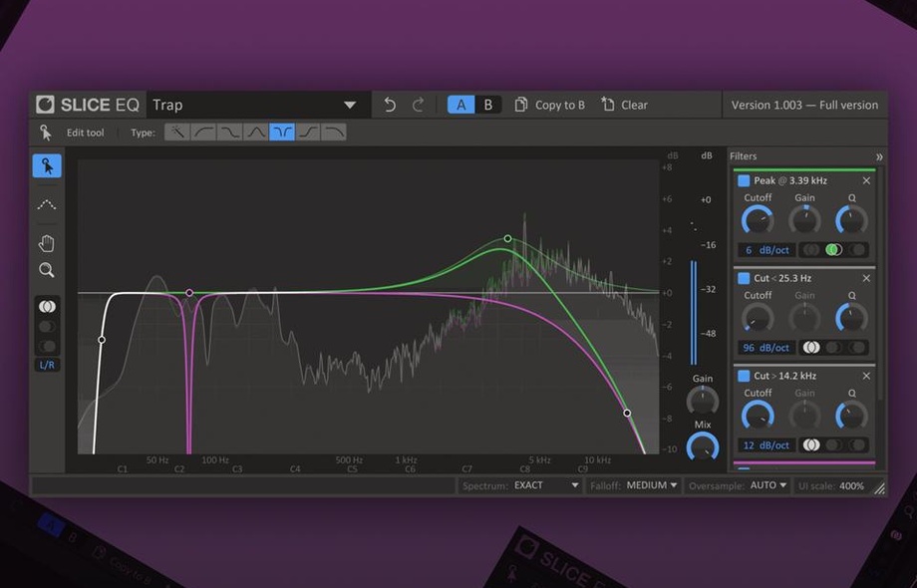Toggle the L/R channel mode button

pos(47,364)
